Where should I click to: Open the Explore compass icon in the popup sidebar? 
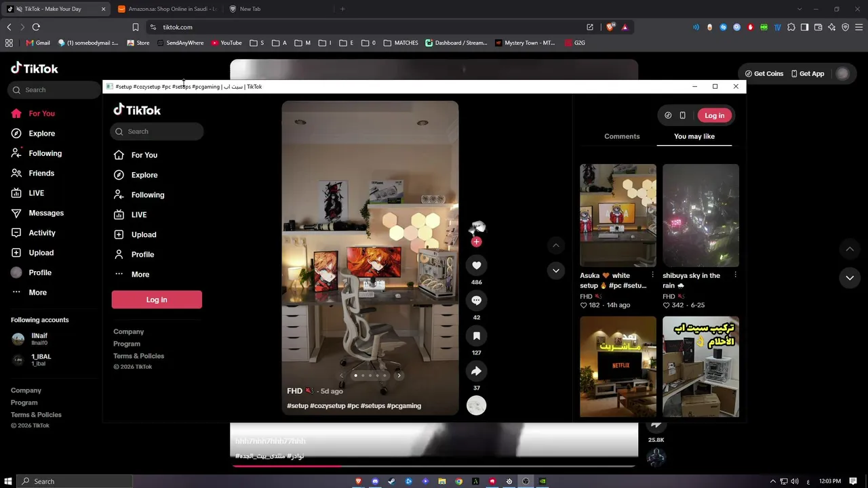(119, 175)
